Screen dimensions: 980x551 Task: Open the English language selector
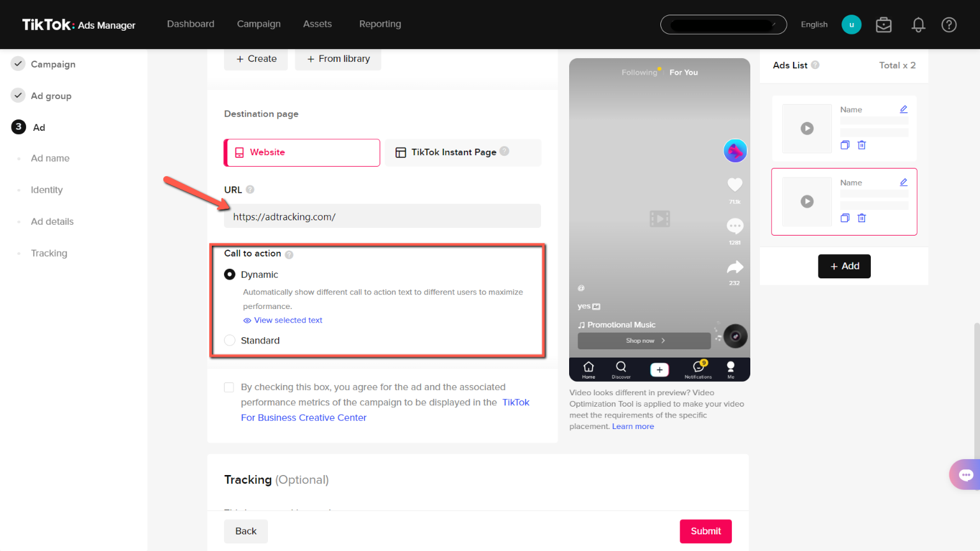point(814,24)
